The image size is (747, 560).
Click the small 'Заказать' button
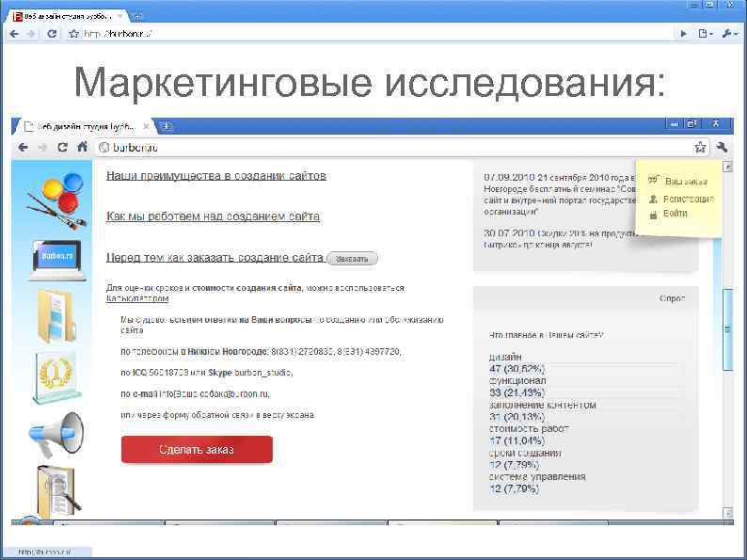[352, 259]
